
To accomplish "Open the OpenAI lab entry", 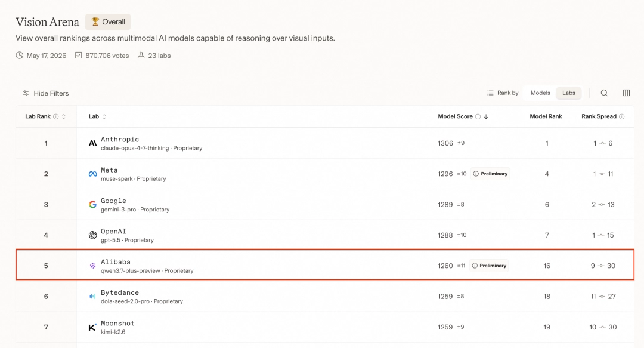I will (113, 231).
